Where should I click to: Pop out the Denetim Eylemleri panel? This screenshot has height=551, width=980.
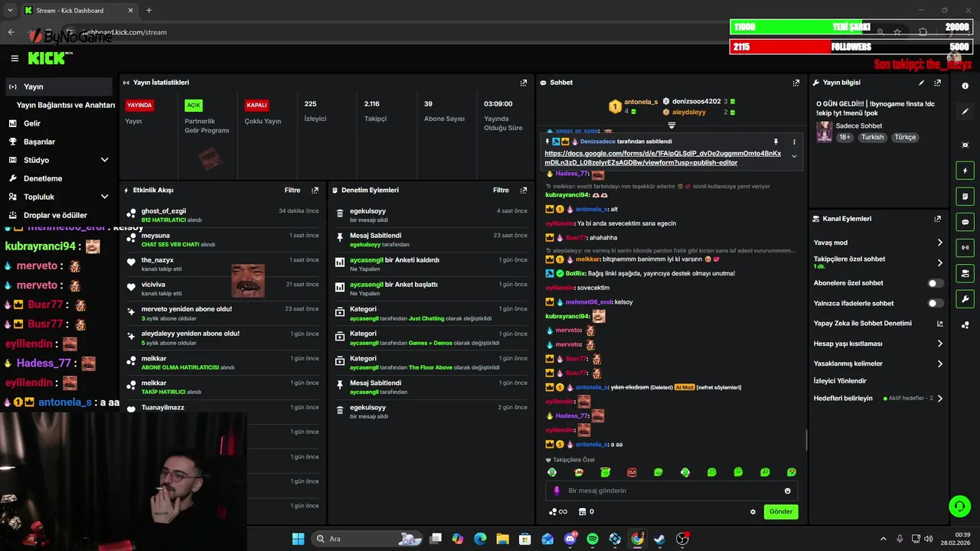[524, 190]
